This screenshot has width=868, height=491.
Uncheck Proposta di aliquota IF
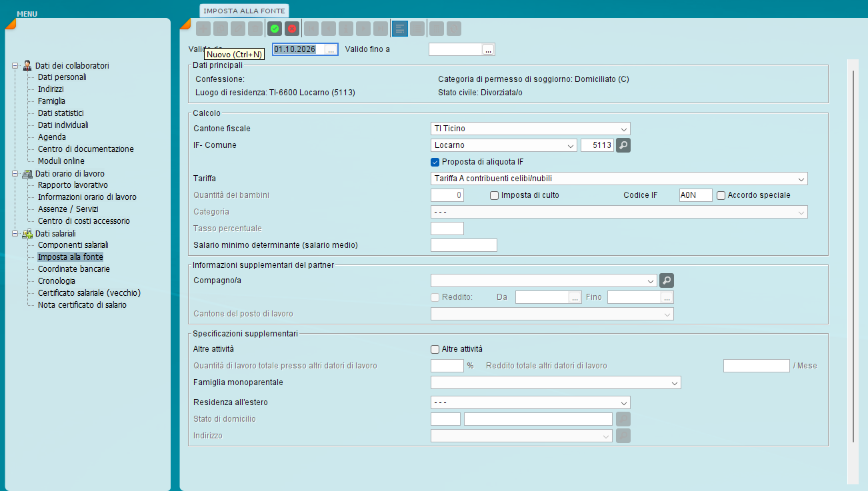coord(435,162)
